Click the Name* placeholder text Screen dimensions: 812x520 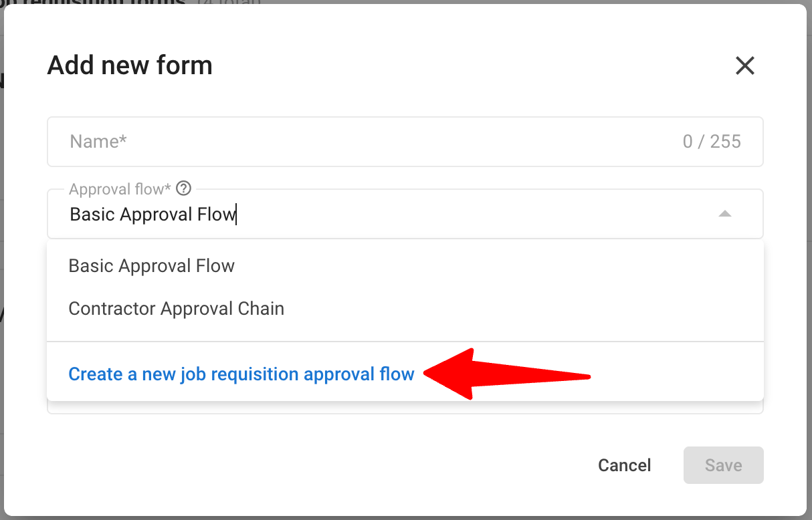pyautogui.click(x=98, y=142)
